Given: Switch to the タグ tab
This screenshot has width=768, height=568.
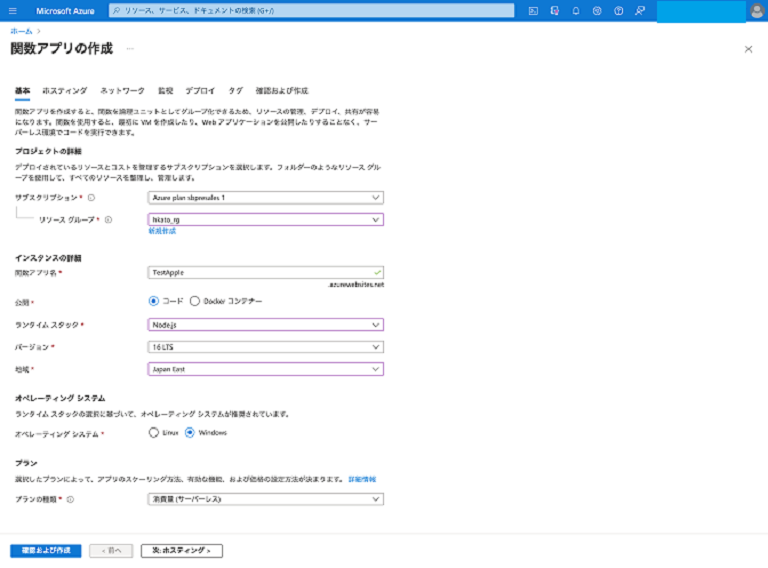Looking at the screenshot, I should click(x=236, y=91).
